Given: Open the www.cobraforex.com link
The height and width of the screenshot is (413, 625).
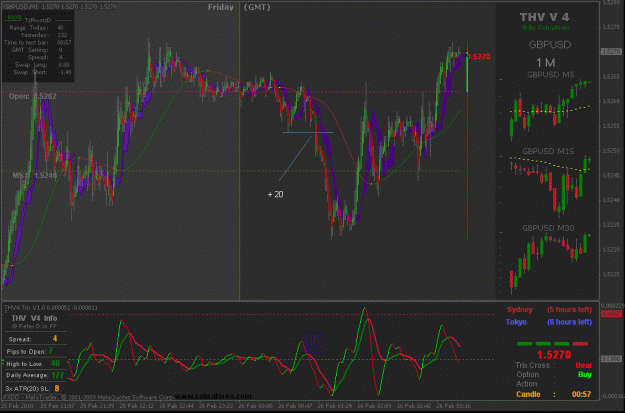Looking at the screenshot, I should [x=213, y=396].
